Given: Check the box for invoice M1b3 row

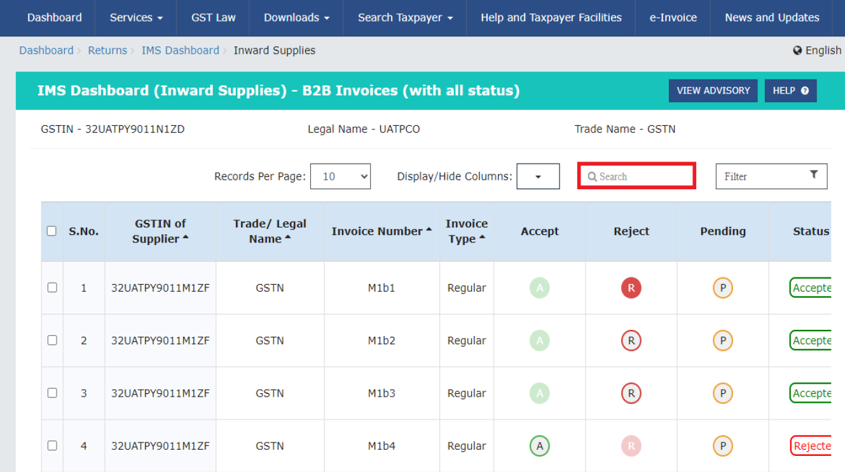Looking at the screenshot, I should point(52,393).
